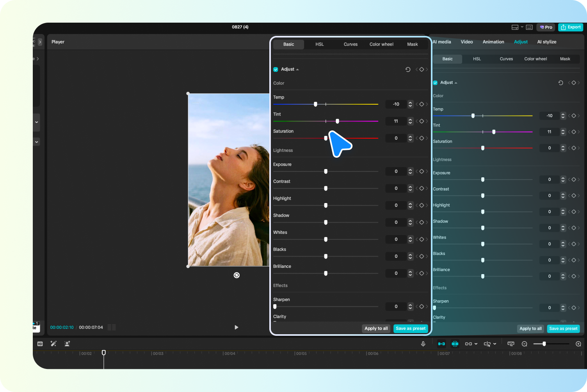Open Curves tab in the enlarged panel
The height and width of the screenshot is (392, 587).
350,45
